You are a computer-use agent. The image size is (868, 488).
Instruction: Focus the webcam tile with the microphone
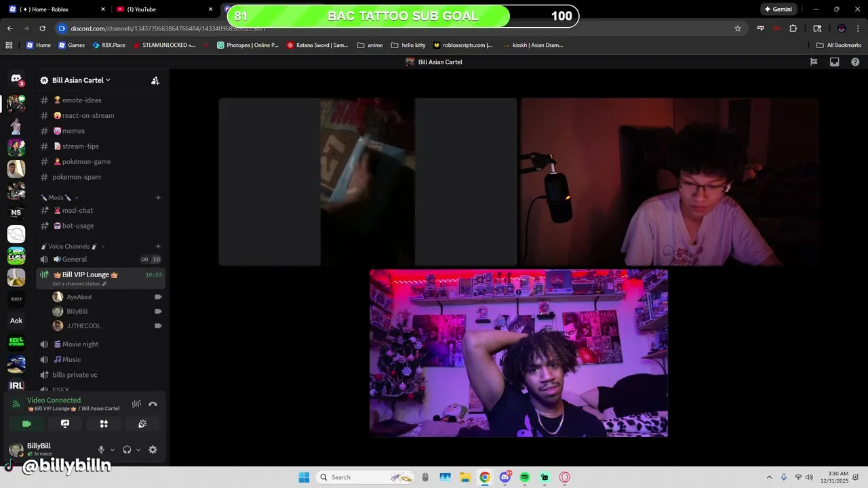click(x=669, y=182)
